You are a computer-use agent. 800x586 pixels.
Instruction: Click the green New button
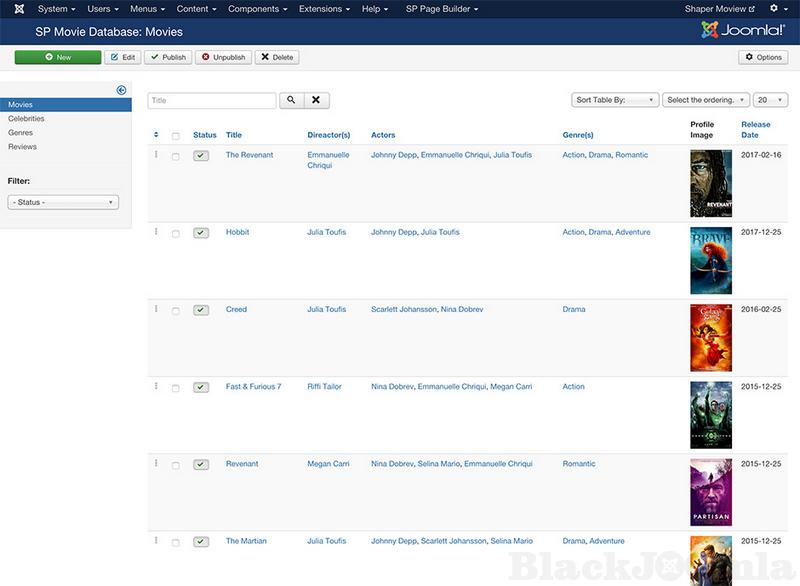point(58,57)
